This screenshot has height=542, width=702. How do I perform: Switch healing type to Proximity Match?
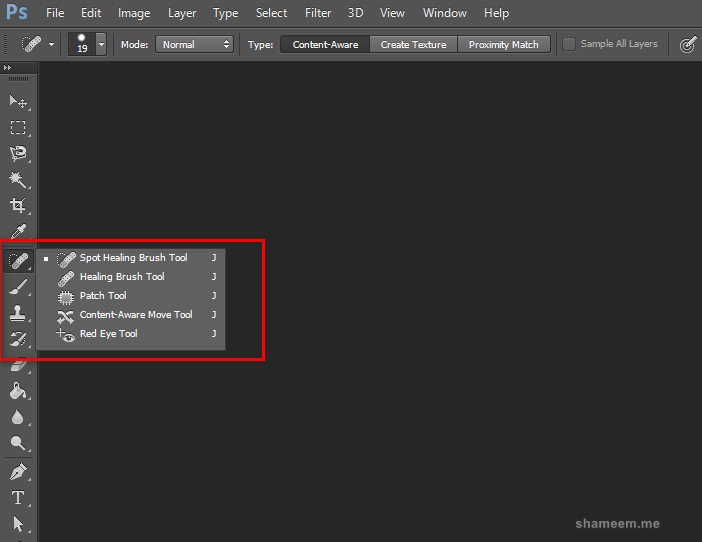503,44
